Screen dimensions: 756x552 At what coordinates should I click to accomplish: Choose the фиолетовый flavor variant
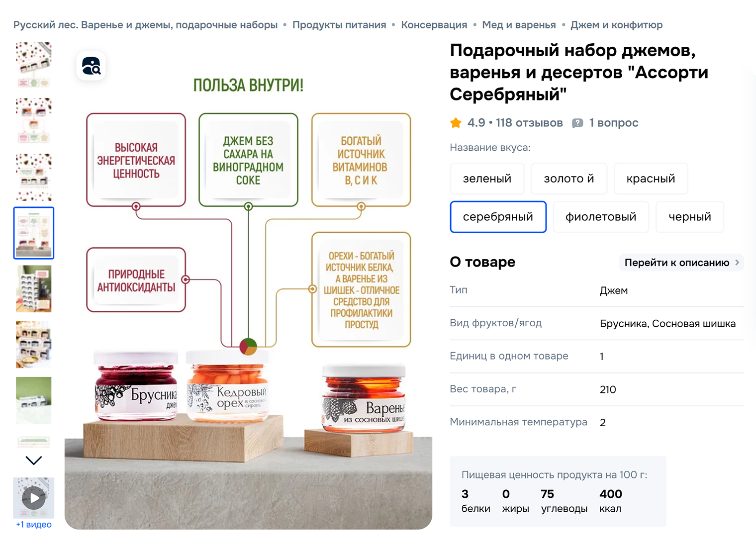pyautogui.click(x=601, y=217)
